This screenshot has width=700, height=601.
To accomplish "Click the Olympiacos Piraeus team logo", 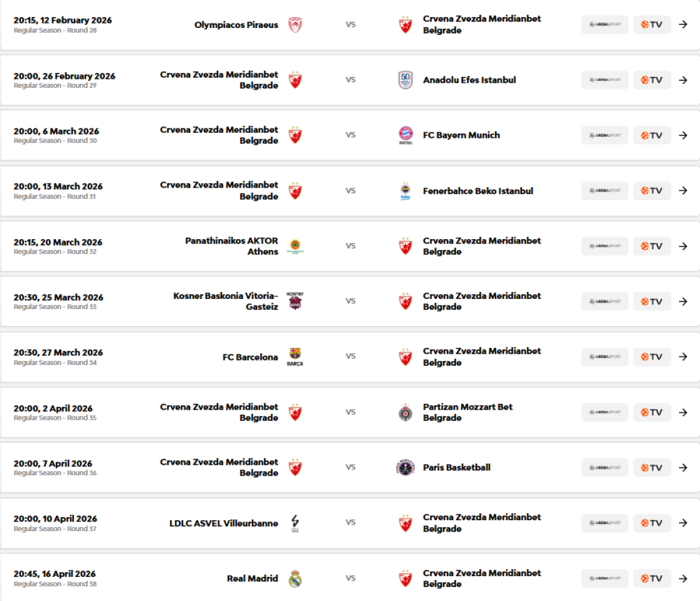I will pyautogui.click(x=295, y=25).
